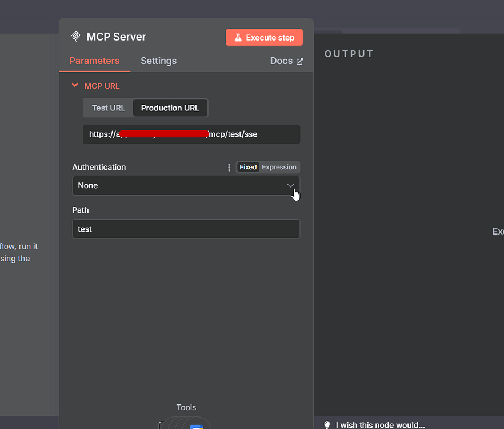
Task: Open the Authentication dropdown showing None
Action: [x=186, y=185]
